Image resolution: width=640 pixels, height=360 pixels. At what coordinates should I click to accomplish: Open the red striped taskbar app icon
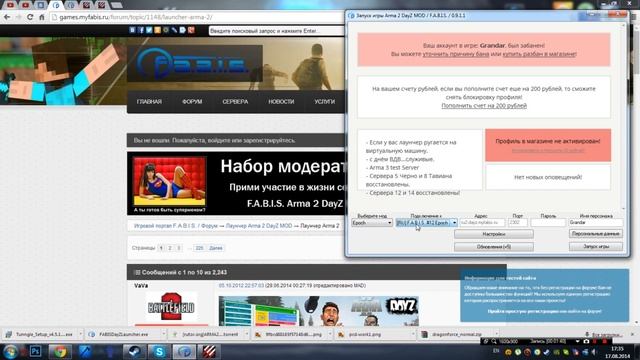(209, 351)
